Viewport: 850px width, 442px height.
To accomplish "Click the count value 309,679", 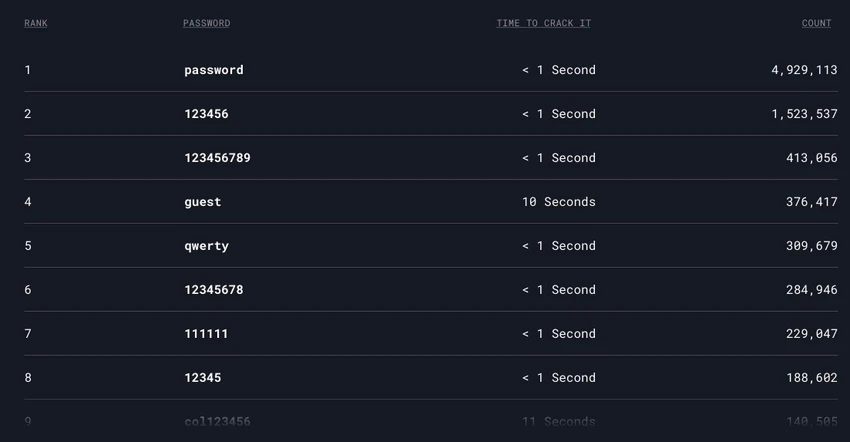I will [x=812, y=246].
